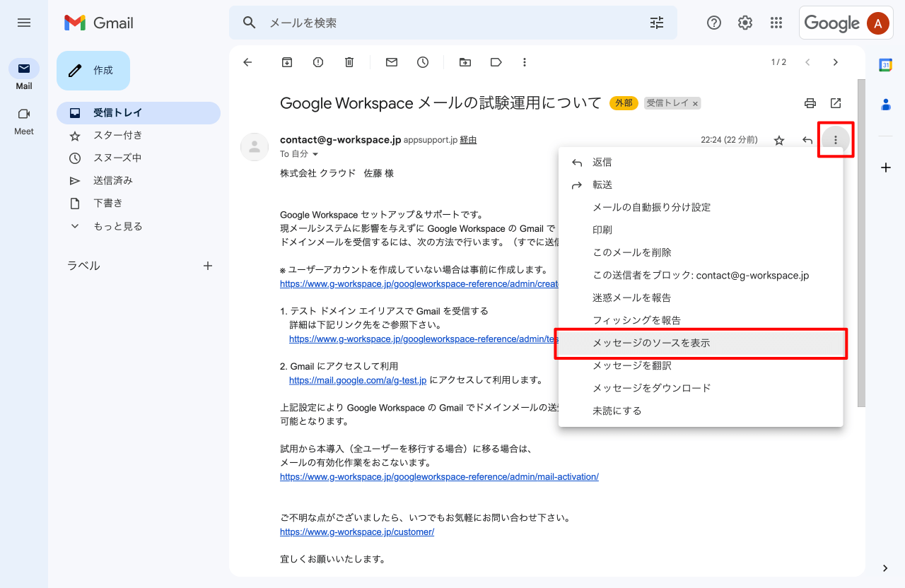Image resolution: width=905 pixels, height=588 pixels.
Task: Choose 未読にする menu item
Action: point(701,411)
